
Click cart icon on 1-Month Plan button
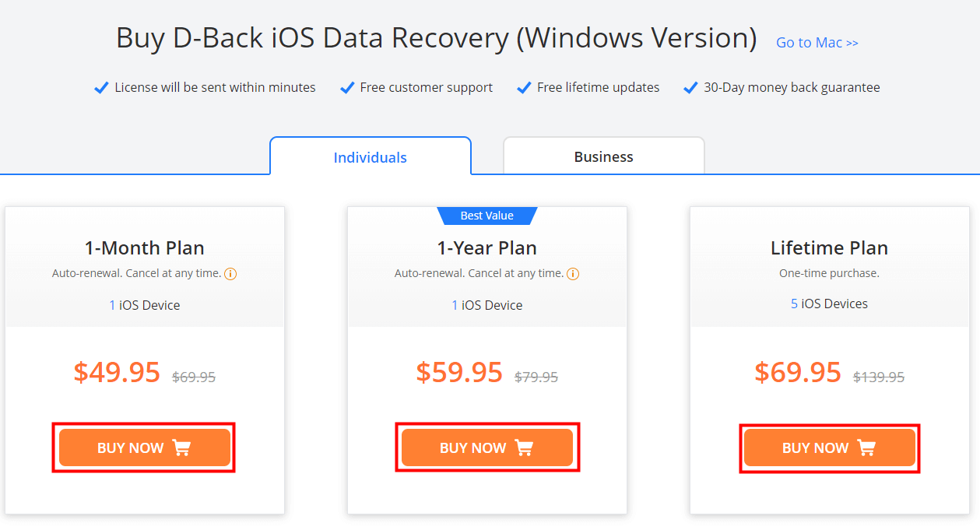point(182,448)
